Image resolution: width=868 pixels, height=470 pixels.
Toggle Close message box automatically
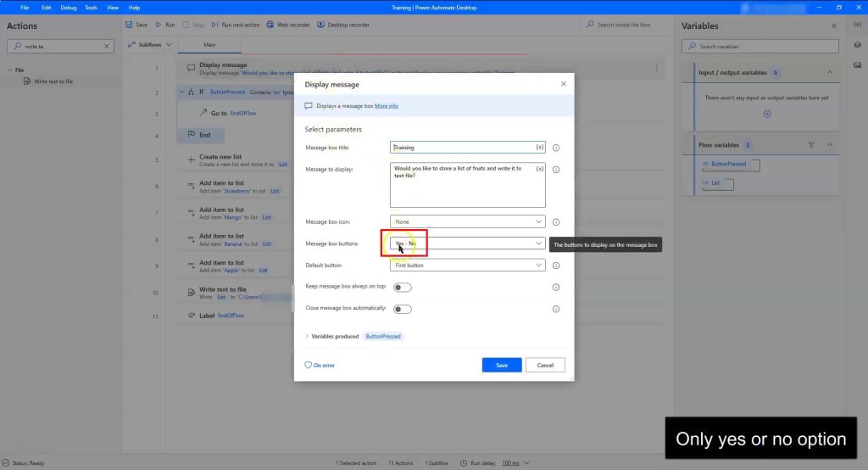tap(402, 310)
